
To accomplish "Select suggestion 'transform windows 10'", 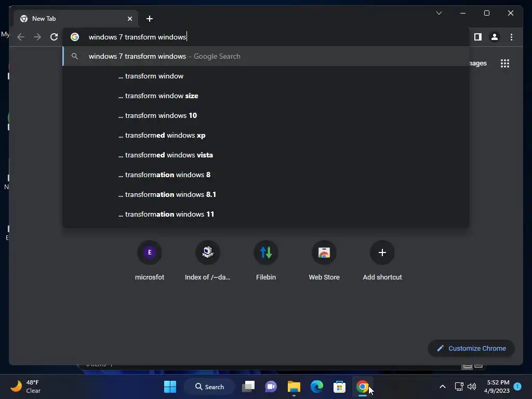I will coord(266,115).
